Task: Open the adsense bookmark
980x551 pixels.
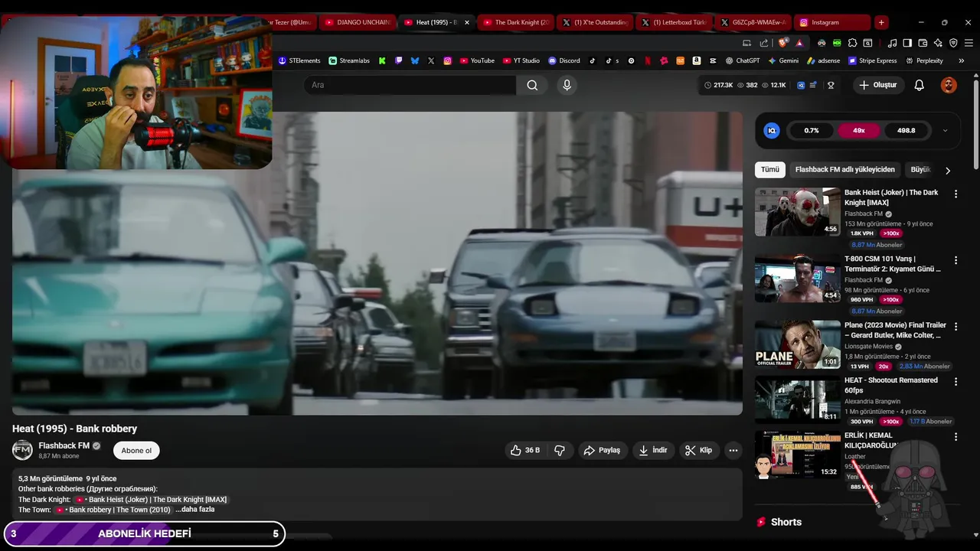Action: click(x=823, y=60)
